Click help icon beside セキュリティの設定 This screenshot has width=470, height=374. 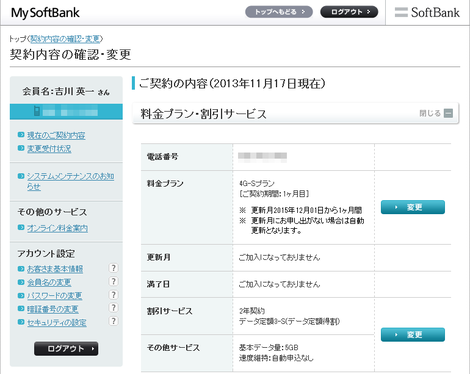113,321
